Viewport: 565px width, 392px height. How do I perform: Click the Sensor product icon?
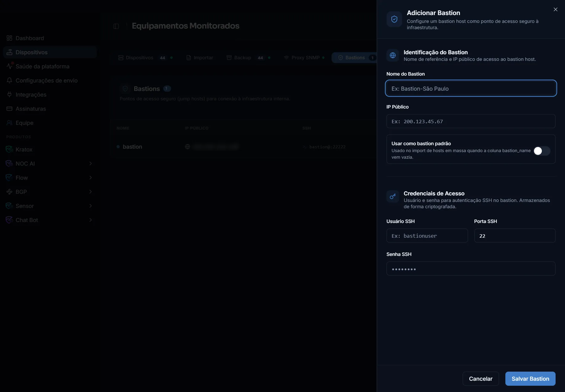pos(9,206)
